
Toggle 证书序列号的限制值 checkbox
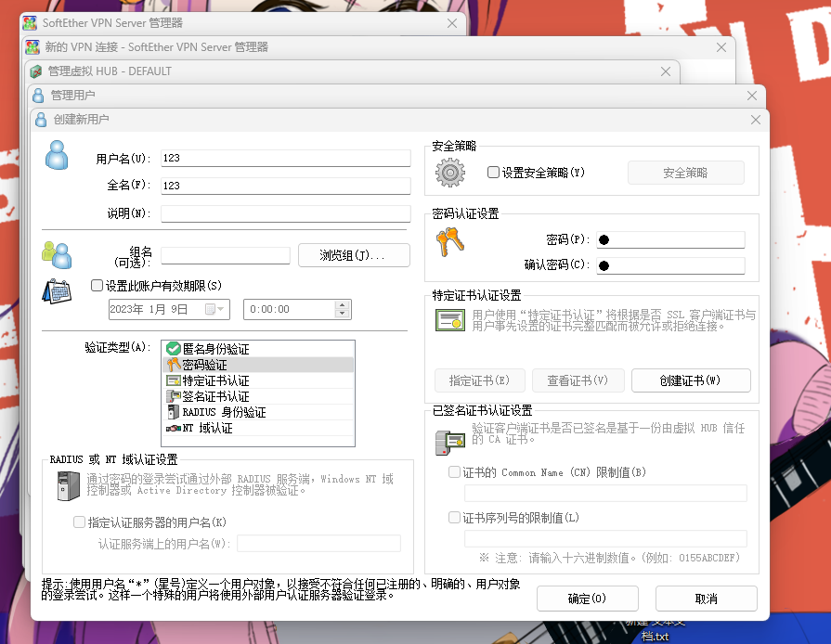click(454, 518)
